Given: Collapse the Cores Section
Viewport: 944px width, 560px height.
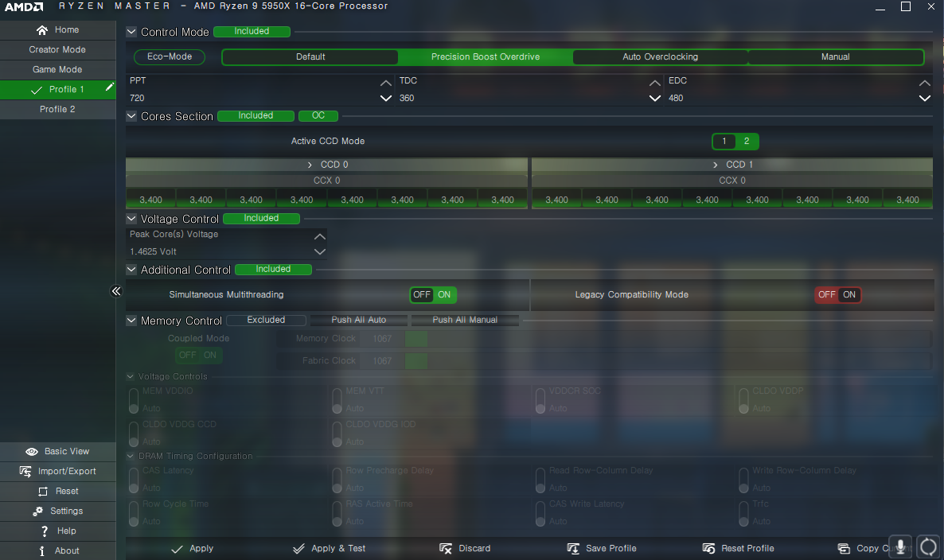Looking at the screenshot, I should tap(131, 115).
